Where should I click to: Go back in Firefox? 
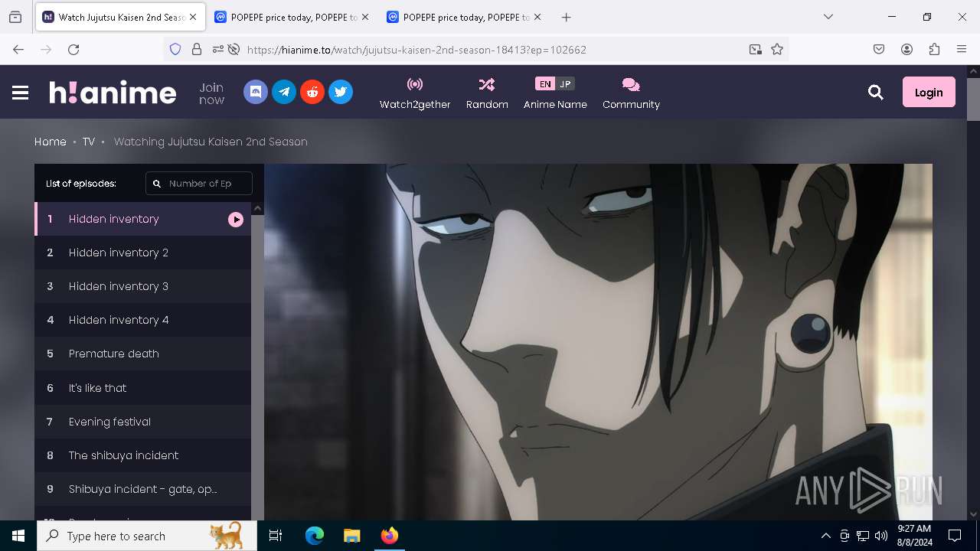(18, 49)
